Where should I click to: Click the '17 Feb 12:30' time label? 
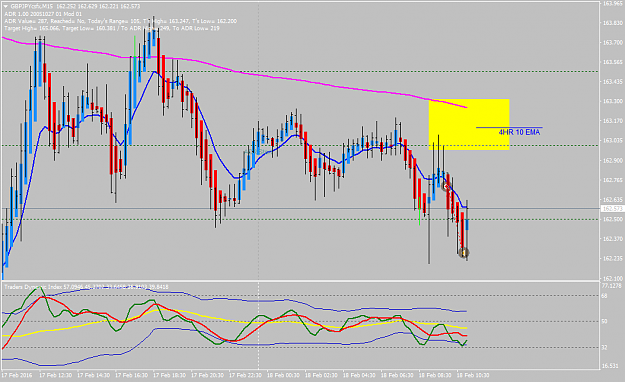click(55, 375)
